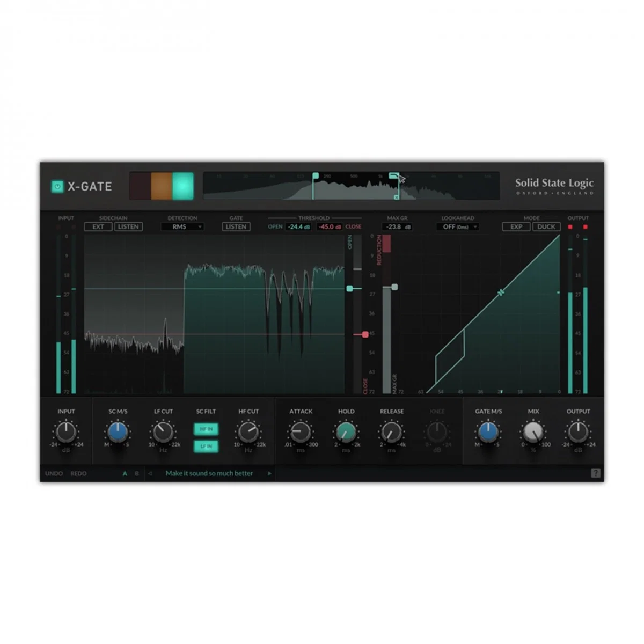Screen dimensions: 644x644
Task: Click the THRESHOLD section label
Action: 314,218
